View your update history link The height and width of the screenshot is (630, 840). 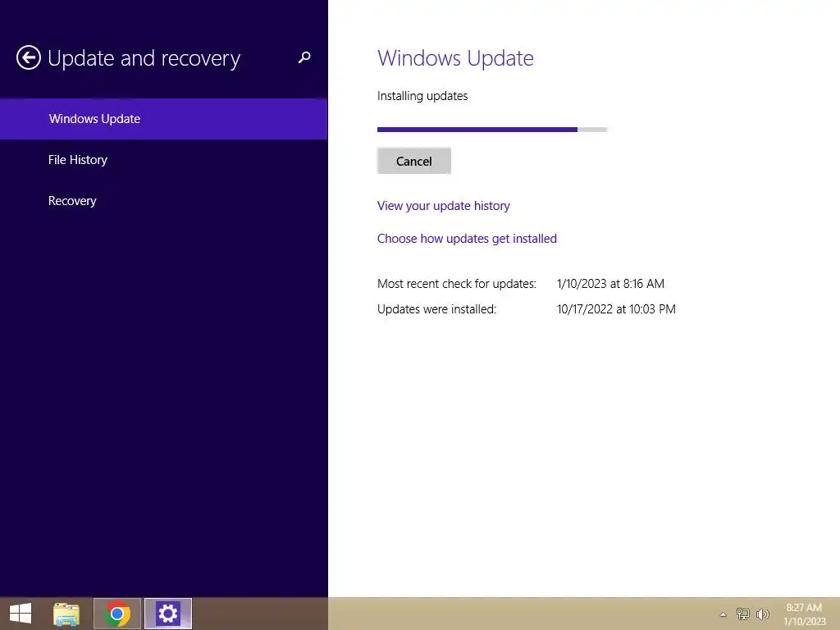click(444, 206)
